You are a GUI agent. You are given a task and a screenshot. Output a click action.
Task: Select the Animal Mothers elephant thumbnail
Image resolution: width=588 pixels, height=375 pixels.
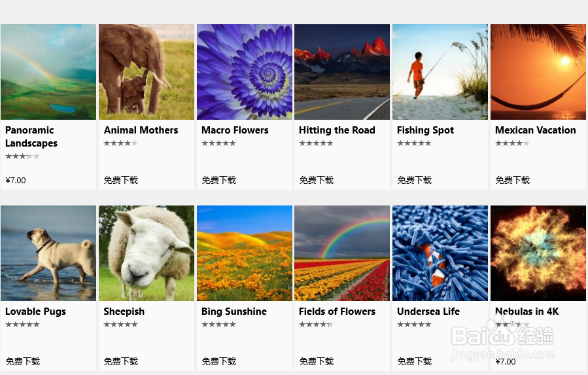pyautogui.click(x=147, y=72)
